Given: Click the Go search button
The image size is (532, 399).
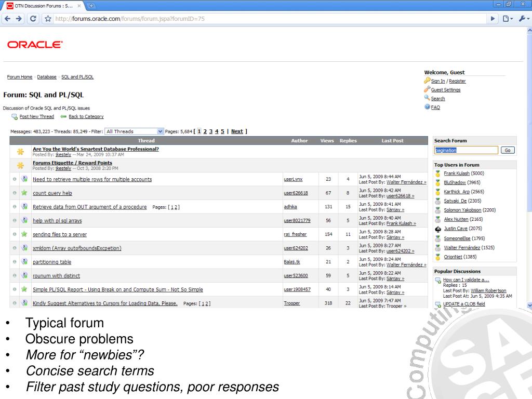Looking at the screenshot, I should click(x=508, y=150).
